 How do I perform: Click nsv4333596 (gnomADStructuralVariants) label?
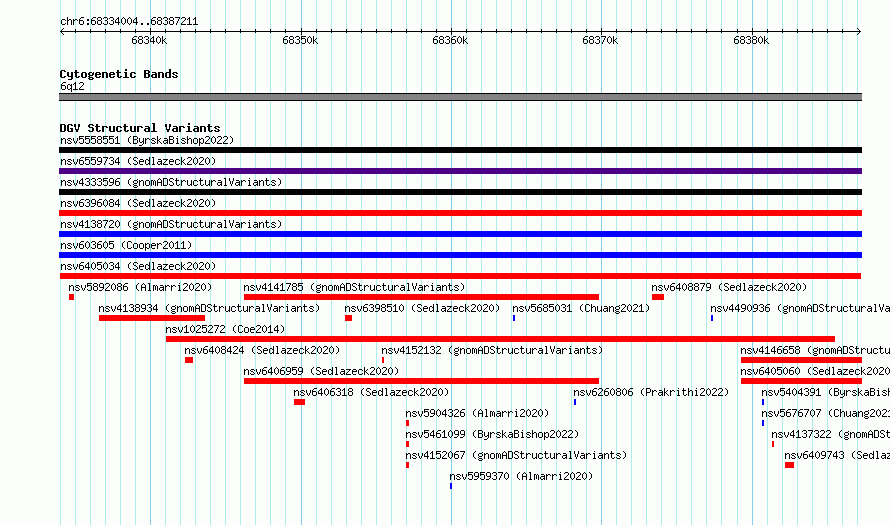[171, 182]
